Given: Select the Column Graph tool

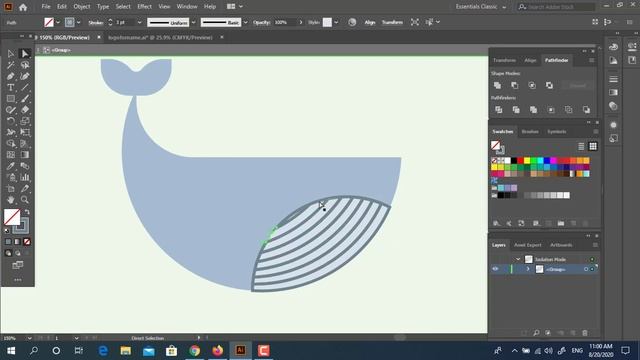Looking at the screenshot, I should click(x=25, y=177).
